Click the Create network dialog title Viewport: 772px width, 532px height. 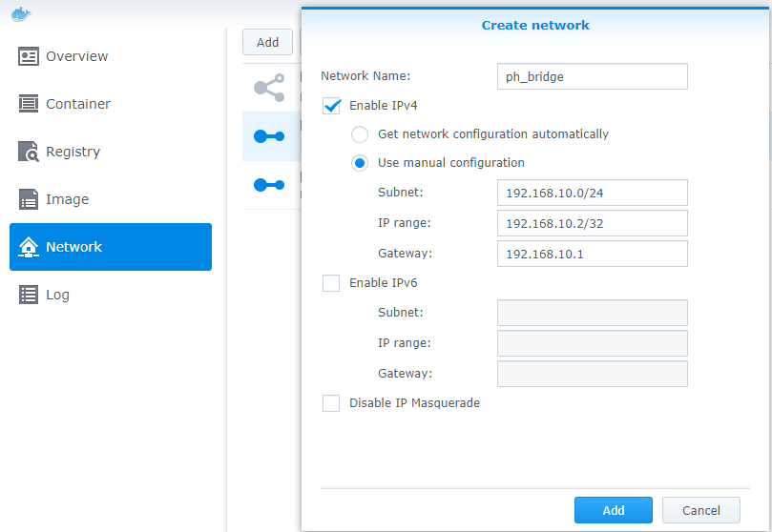pyautogui.click(x=535, y=25)
